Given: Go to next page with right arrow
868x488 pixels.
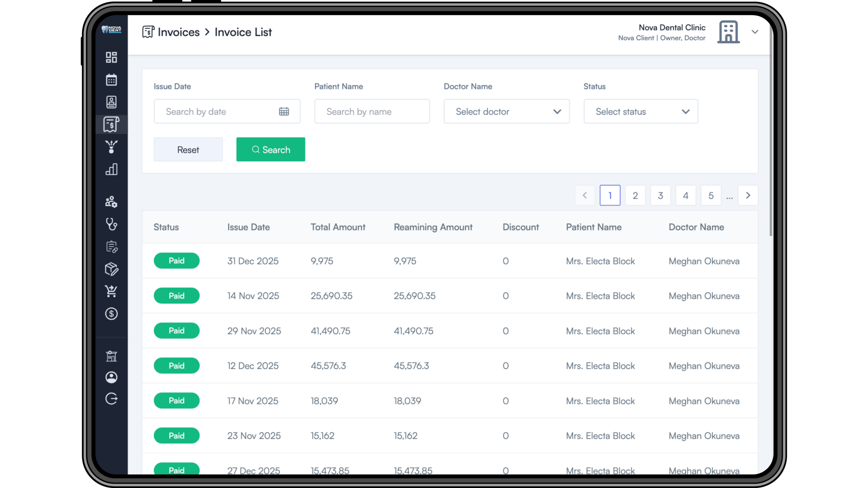Looking at the screenshot, I should (748, 196).
